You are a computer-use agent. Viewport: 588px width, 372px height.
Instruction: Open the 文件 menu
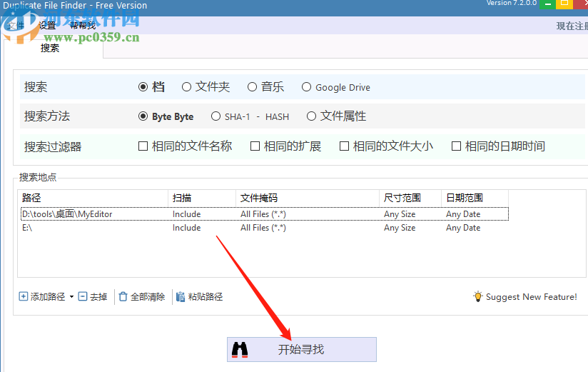pyautogui.click(x=16, y=26)
